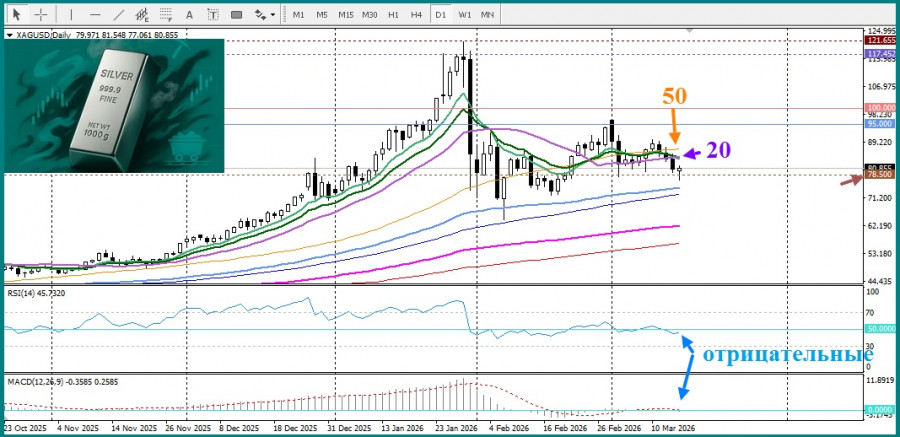Switch to MN monthly timeframe
The image size is (900, 437).
click(x=487, y=14)
